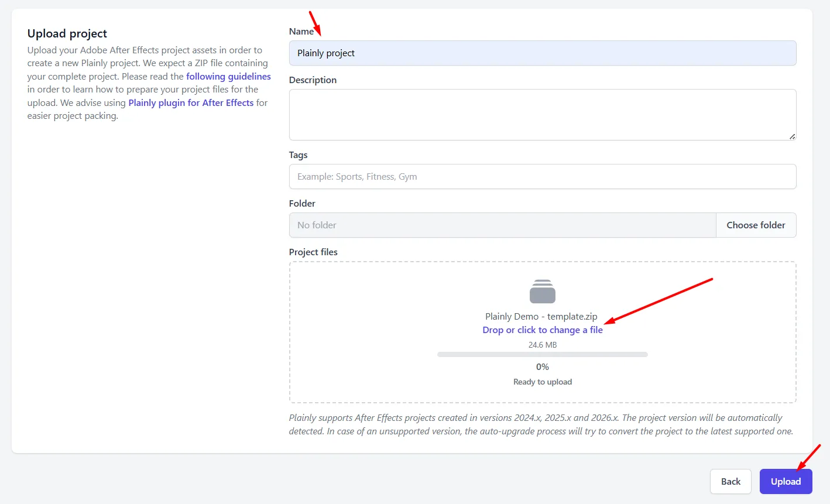Click the Folder label
830x504 pixels.
pos(302,203)
